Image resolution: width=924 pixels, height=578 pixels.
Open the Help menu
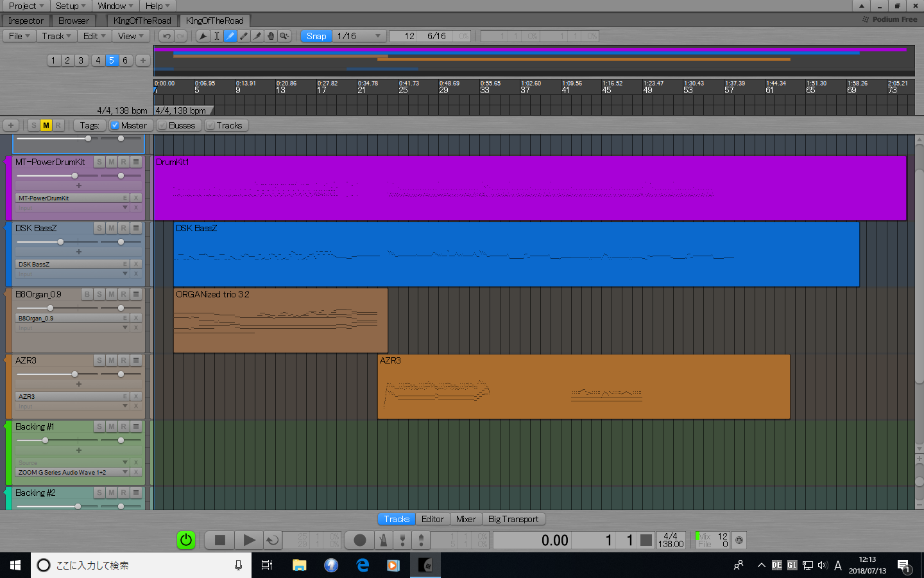click(x=158, y=6)
